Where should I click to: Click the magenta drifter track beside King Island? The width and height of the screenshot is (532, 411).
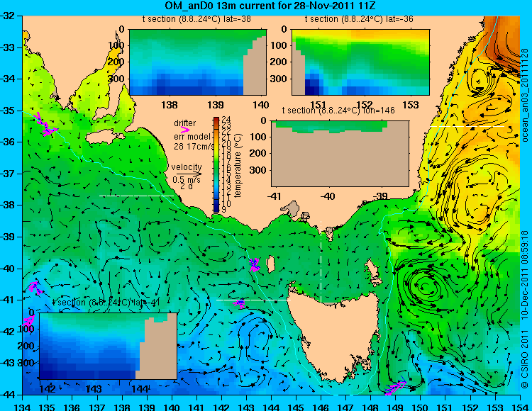tap(255, 264)
